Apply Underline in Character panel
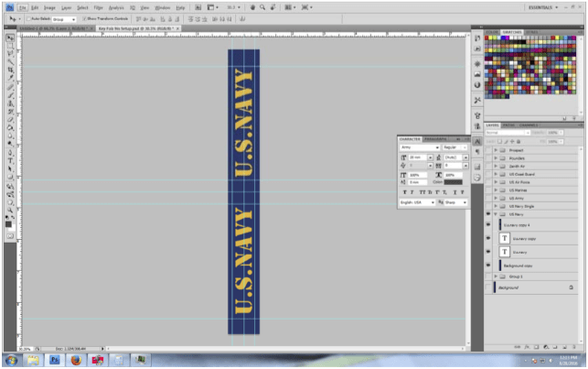Screen dimensions: 588x369 (454, 192)
